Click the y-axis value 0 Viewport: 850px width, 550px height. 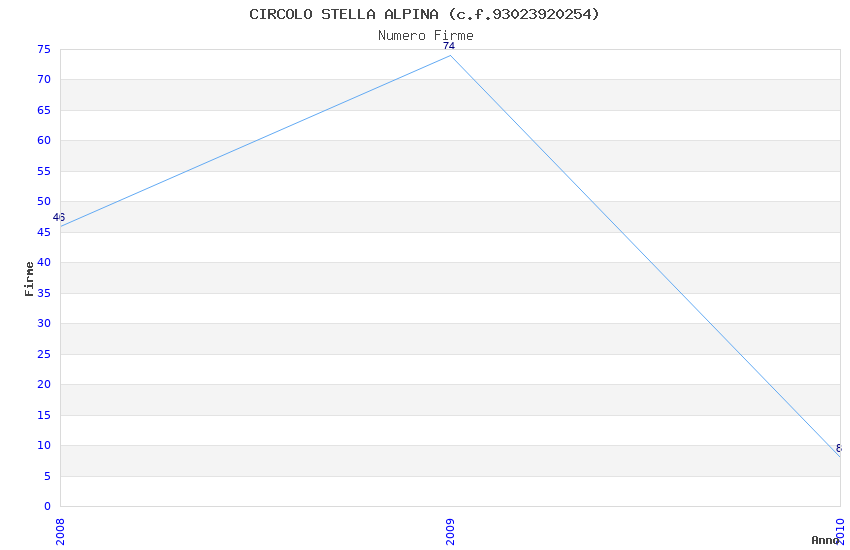[x=47, y=507]
